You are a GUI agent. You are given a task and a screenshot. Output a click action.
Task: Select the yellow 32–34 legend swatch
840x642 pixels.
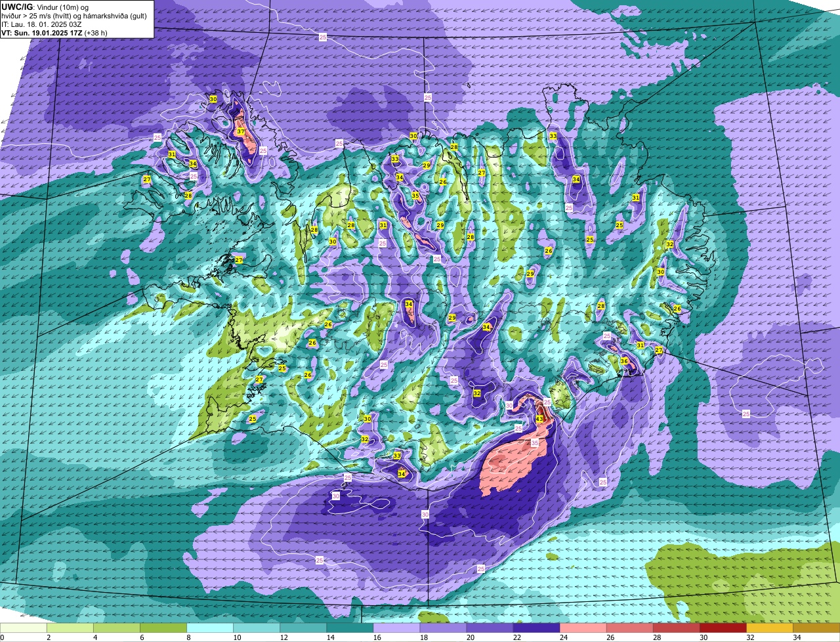point(769,628)
